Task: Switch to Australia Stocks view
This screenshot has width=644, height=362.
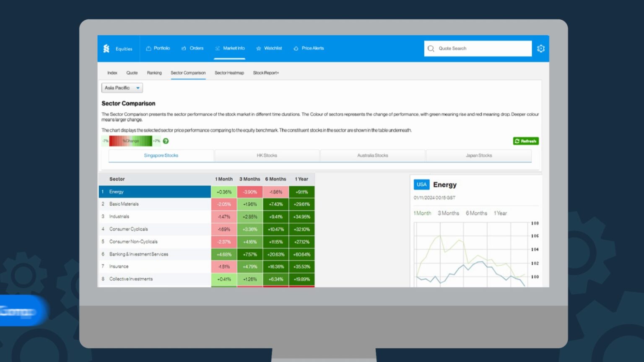Action: 373,155
